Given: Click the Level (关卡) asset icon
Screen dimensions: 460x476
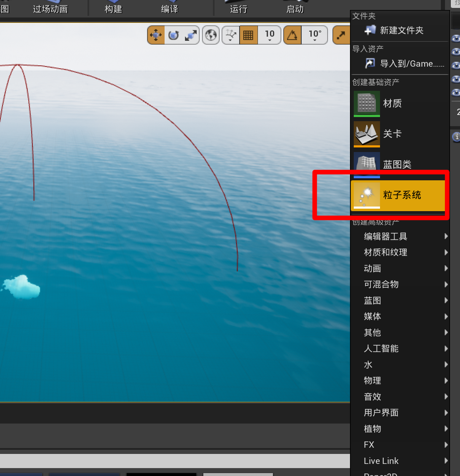Looking at the screenshot, I should click(x=367, y=134).
